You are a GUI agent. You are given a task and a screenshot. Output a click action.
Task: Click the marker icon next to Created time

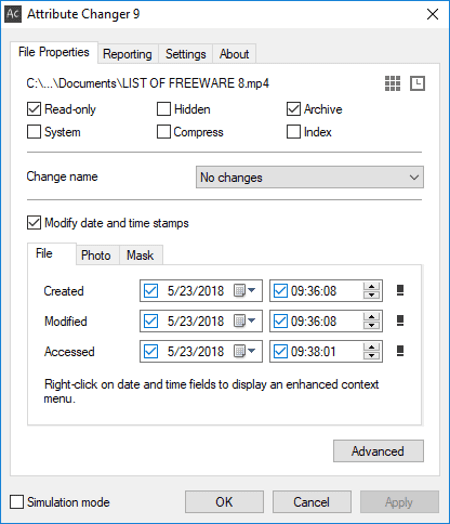coord(400,290)
